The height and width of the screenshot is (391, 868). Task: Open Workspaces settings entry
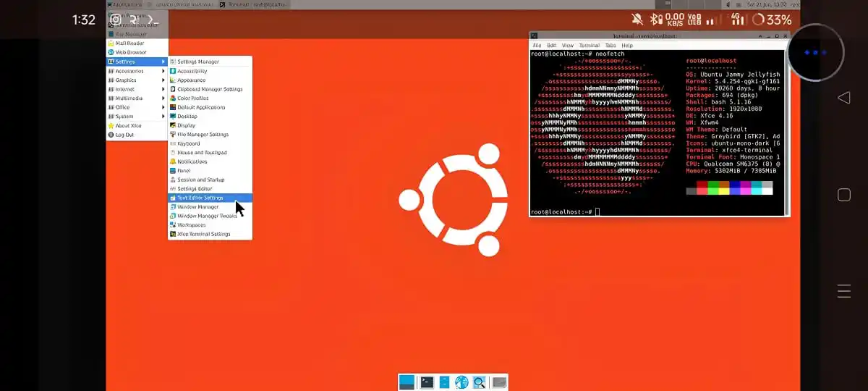point(210,225)
